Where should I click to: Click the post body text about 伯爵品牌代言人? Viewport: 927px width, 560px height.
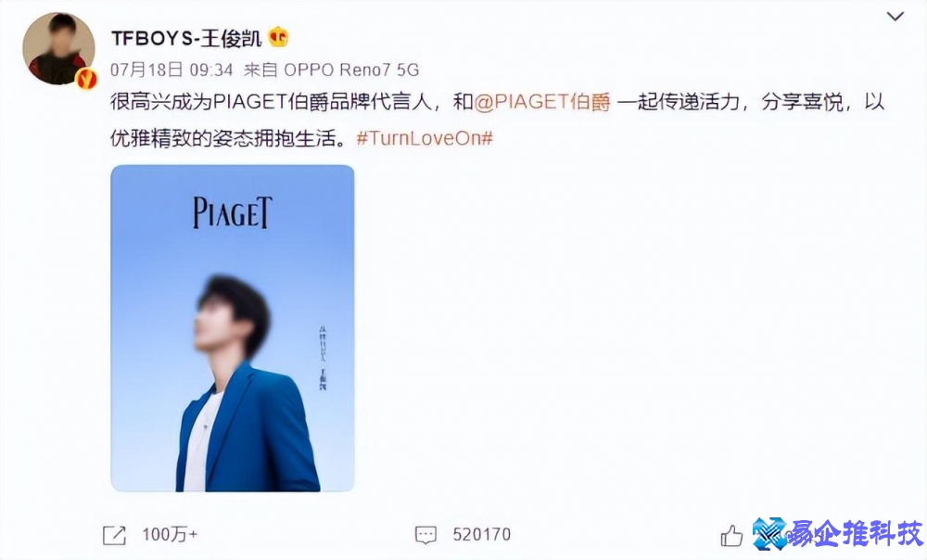click(497, 121)
